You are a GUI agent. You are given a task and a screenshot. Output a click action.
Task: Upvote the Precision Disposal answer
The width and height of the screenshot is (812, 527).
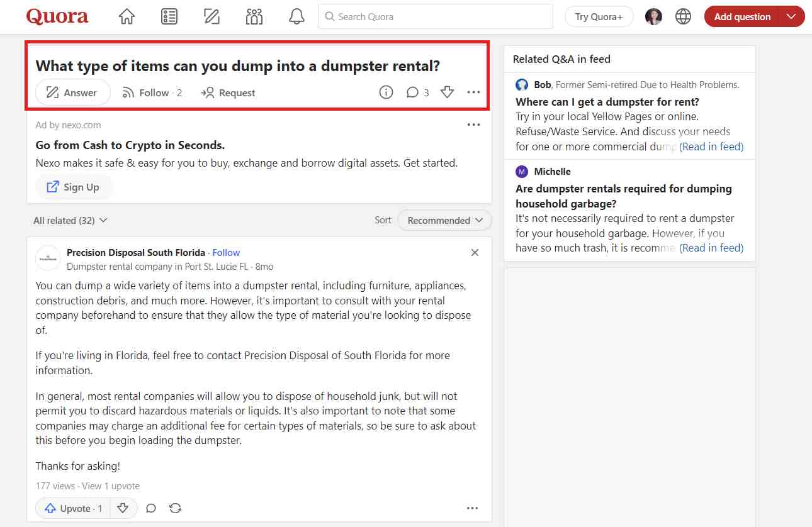pos(73,508)
